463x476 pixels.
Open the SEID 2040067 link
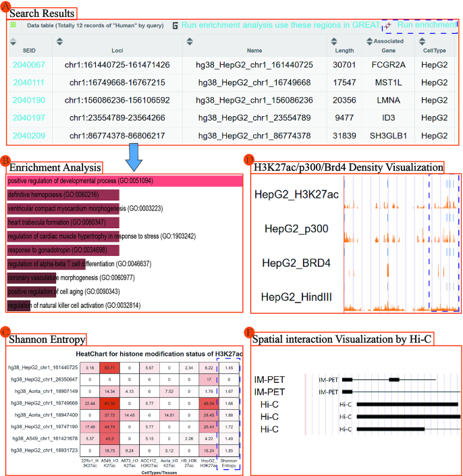(28, 65)
